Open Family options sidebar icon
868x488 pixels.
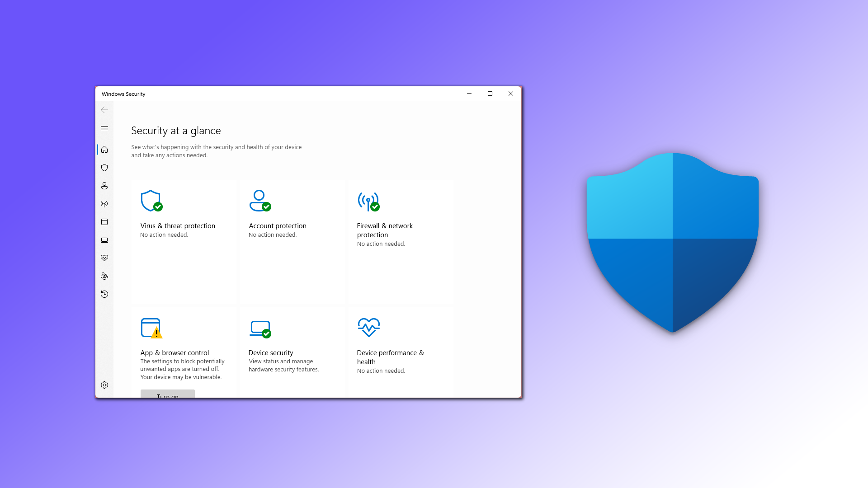point(104,276)
